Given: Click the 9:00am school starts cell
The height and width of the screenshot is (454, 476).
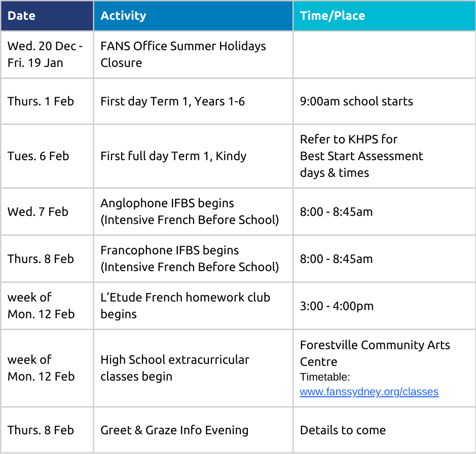Looking at the screenshot, I should 356,101.
